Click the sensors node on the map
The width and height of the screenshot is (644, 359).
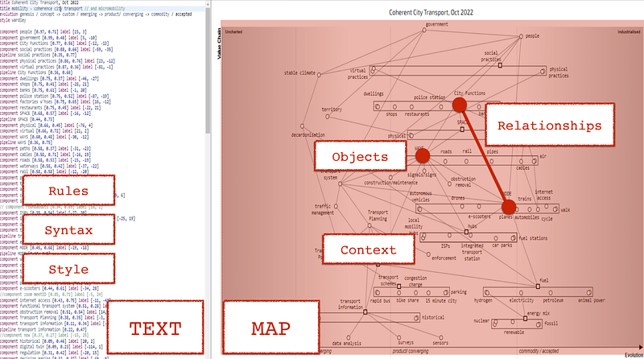(440, 337)
